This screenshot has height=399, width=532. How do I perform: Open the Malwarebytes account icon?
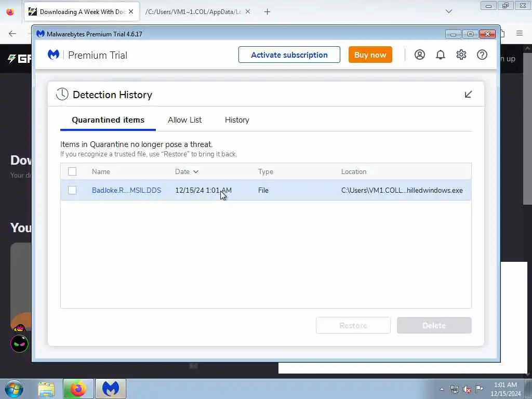pyautogui.click(x=420, y=55)
